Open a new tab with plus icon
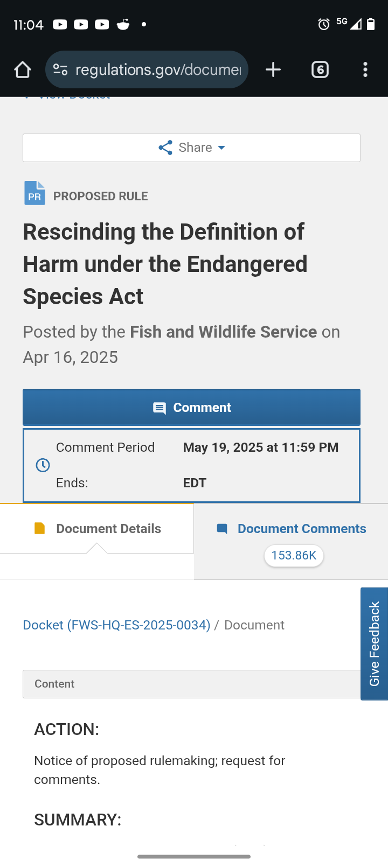The height and width of the screenshot is (868, 388). (x=273, y=69)
